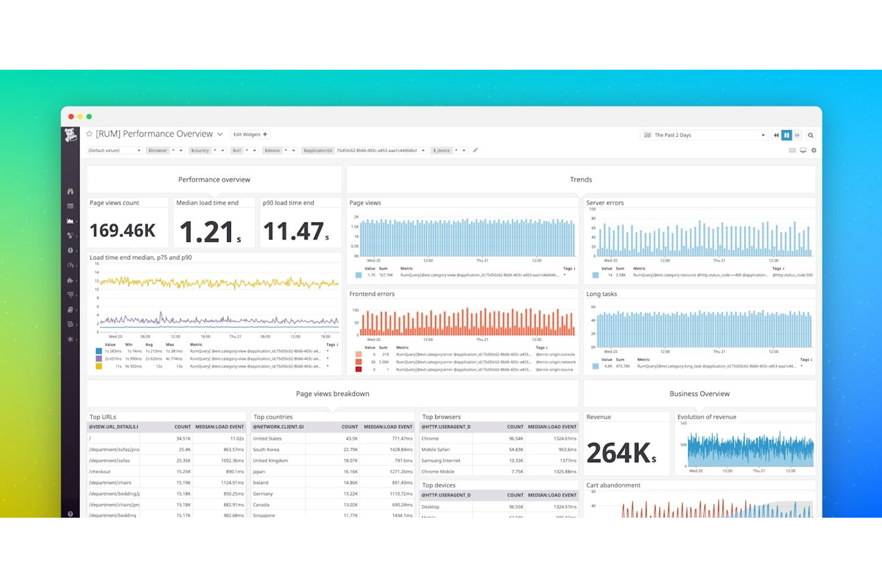Open dashboard settings via the gear icon

[813, 150]
